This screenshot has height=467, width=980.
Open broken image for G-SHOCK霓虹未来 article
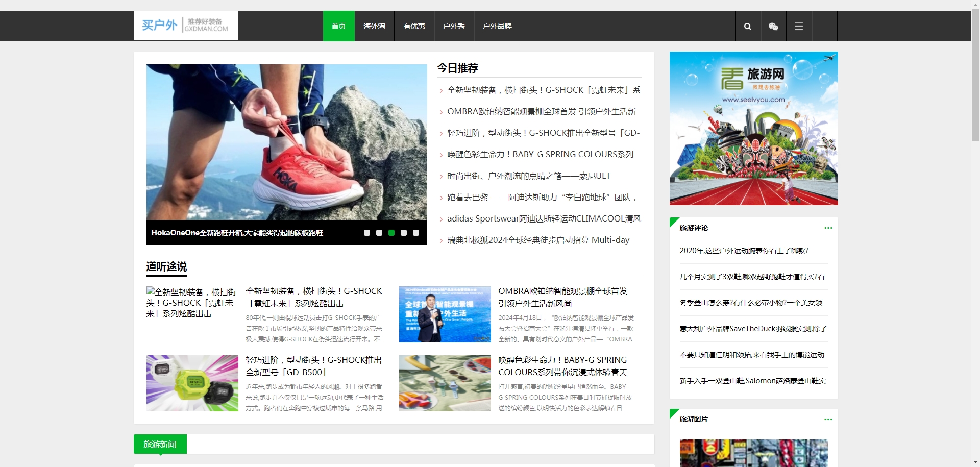[x=192, y=303]
